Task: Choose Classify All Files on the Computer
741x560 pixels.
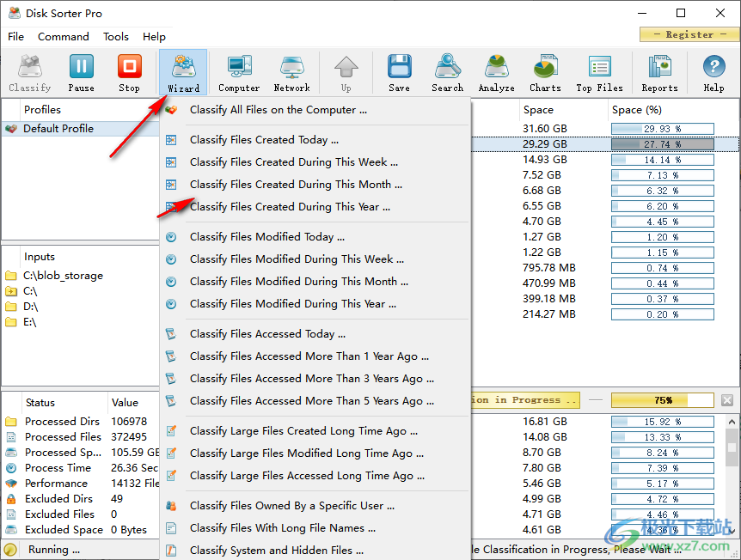Action: click(315, 110)
